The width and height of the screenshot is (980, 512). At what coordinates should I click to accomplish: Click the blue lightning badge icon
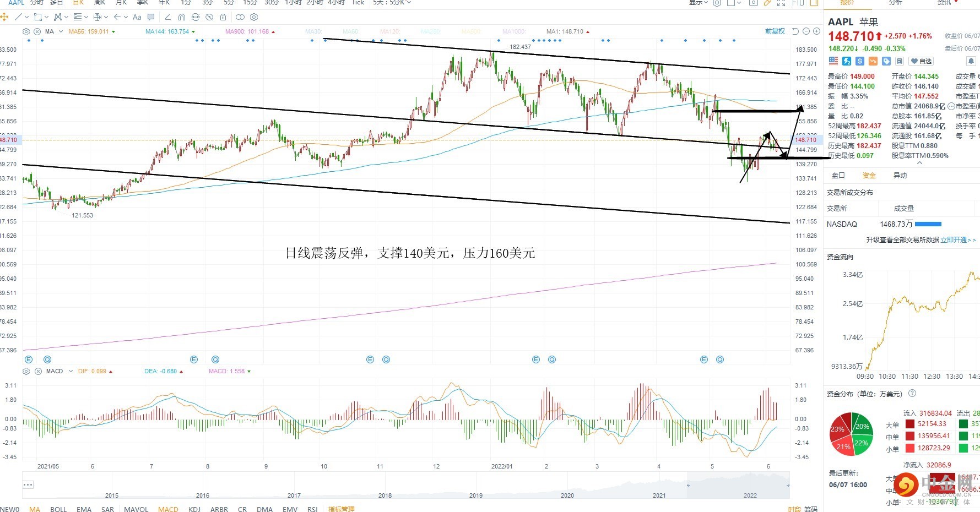847,61
